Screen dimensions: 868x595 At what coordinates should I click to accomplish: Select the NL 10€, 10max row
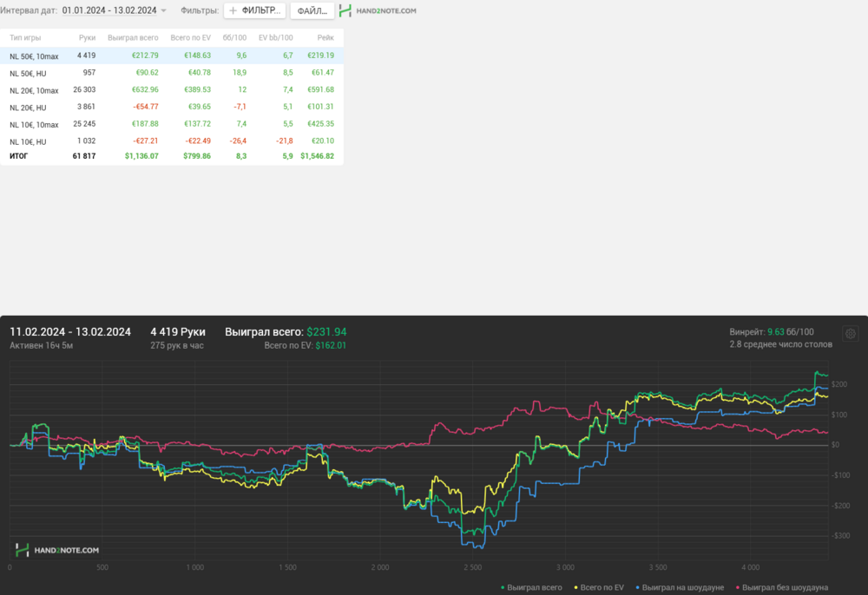pos(172,124)
